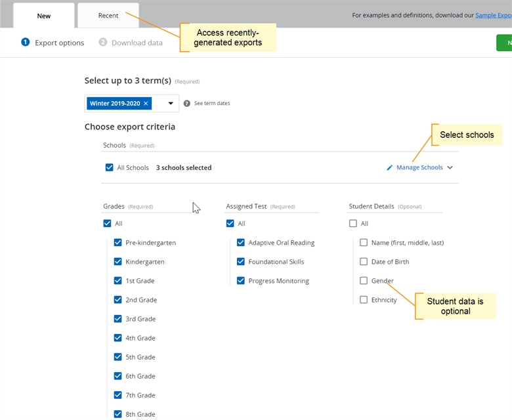Click the See term dates link

212,104
